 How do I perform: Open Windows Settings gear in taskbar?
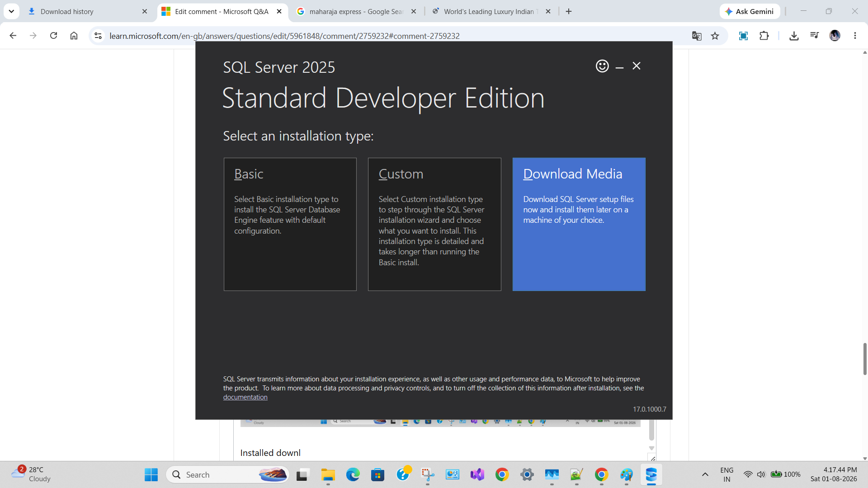click(527, 474)
